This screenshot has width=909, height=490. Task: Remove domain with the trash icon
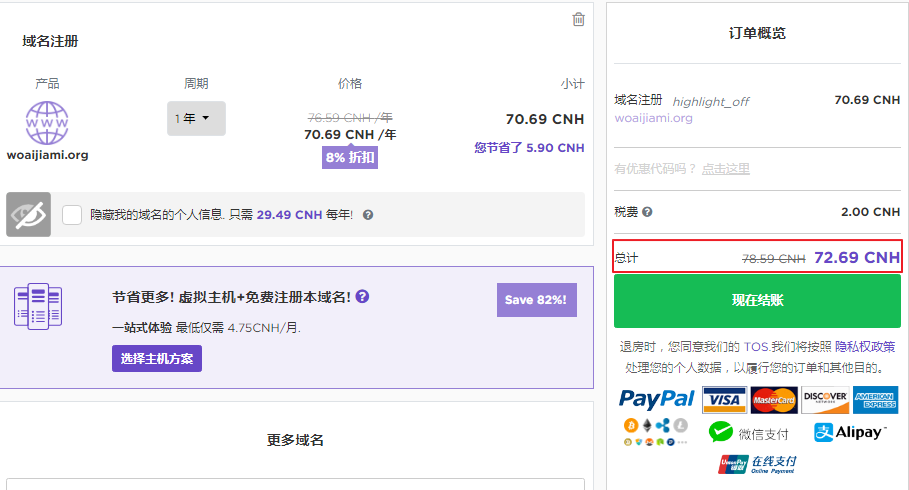click(578, 19)
